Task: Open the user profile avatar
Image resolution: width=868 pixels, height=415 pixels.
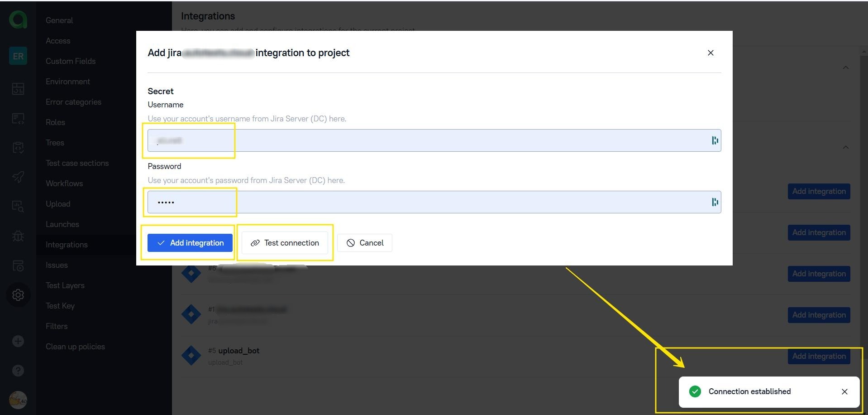Action: [x=18, y=400]
